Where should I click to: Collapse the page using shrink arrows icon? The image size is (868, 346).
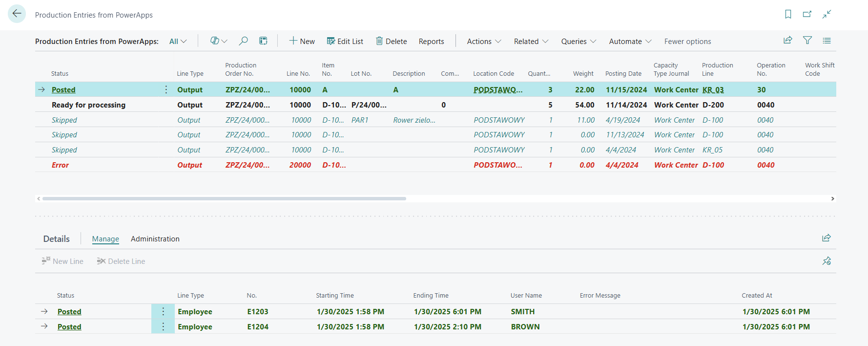click(x=827, y=14)
